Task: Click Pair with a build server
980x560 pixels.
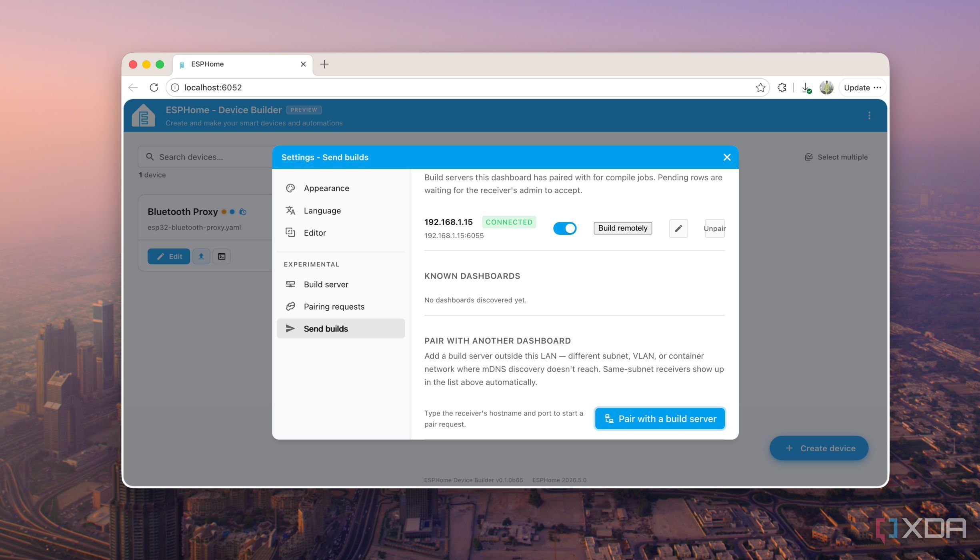Action: tap(660, 418)
